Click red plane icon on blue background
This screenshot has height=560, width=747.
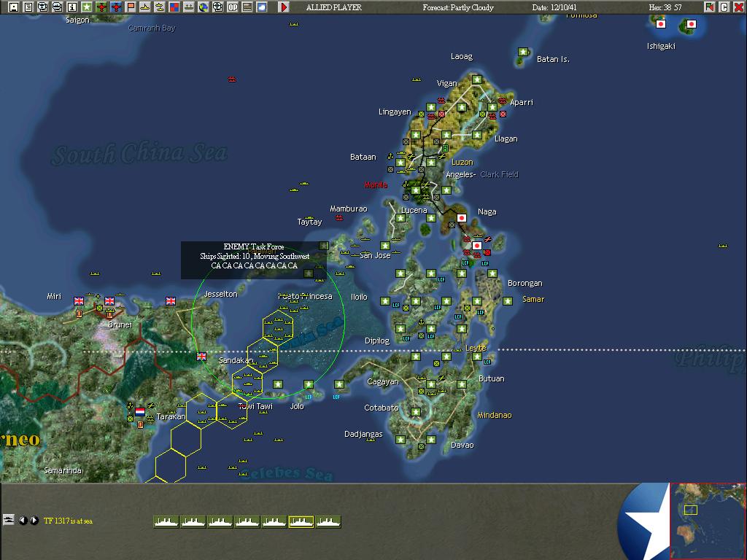point(116,7)
